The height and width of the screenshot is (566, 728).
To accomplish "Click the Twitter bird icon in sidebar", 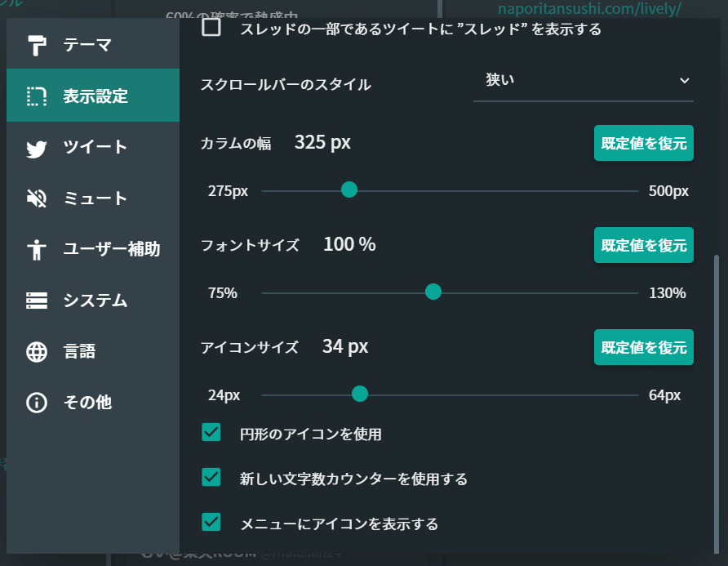I will (x=37, y=149).
